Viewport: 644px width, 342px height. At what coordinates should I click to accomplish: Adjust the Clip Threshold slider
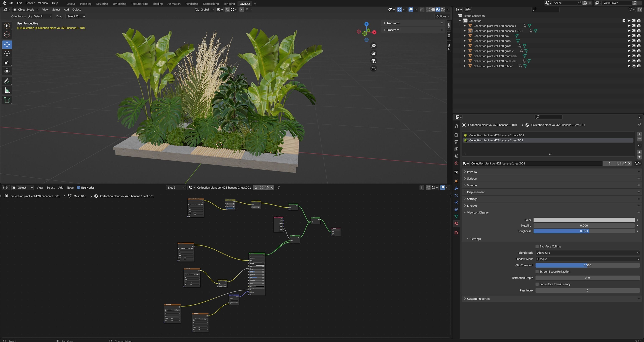point(587,265)
